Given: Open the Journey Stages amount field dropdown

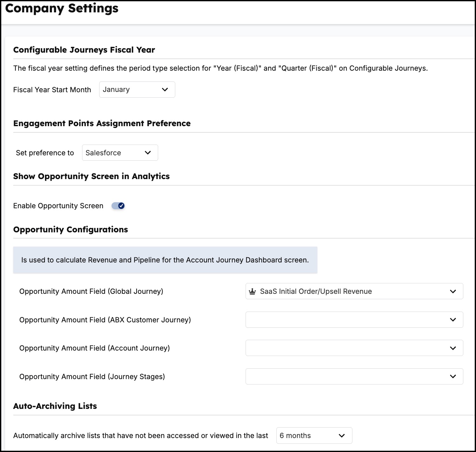Looking at the screenshot, I should point(354,377).
